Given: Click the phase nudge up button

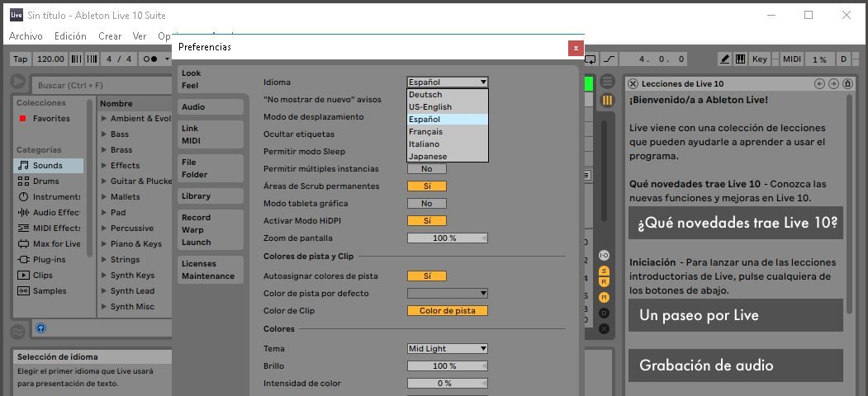Looking at the screenshot, I should tap(92, 59).
